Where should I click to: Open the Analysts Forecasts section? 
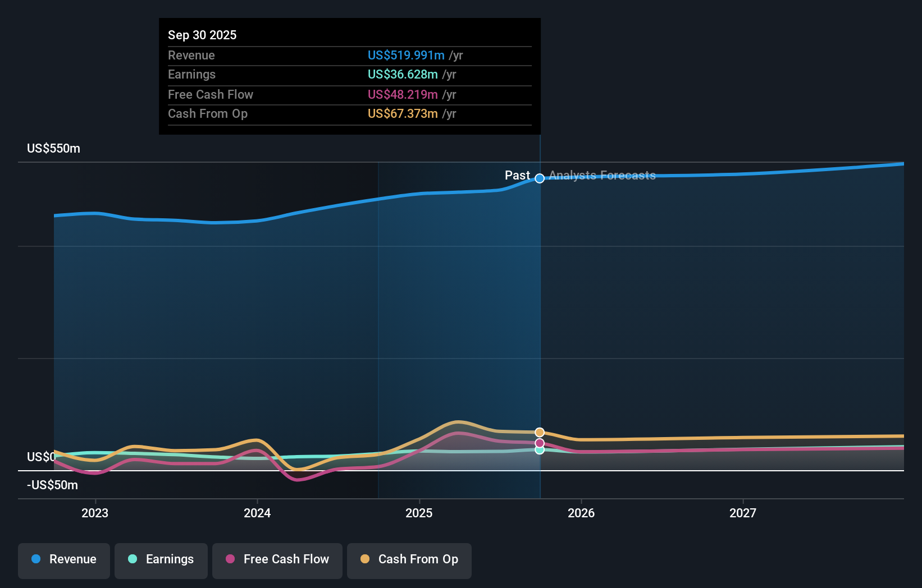click(x=602, y=175)
